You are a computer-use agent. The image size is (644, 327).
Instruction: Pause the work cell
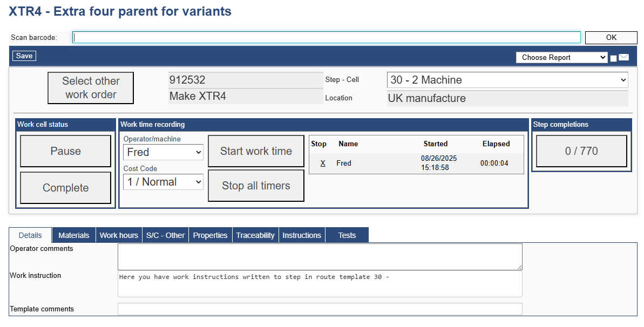point(66,151)
